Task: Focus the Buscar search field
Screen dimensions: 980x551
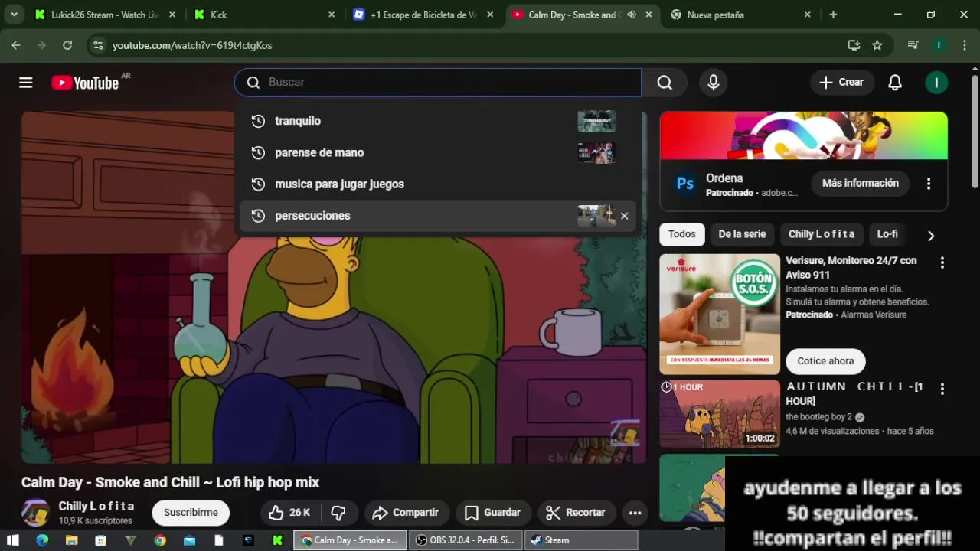Action: pos(438,83)
